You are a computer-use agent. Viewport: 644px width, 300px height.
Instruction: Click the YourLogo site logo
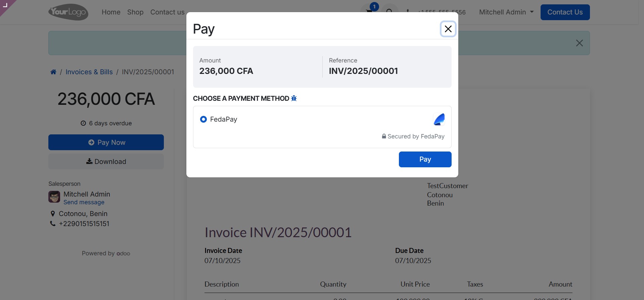pos(68,12)
